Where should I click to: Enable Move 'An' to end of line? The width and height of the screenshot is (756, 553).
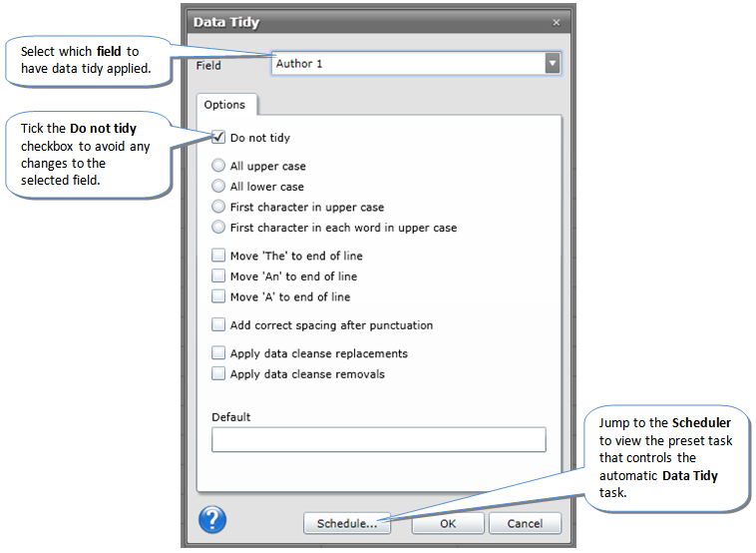(219, 276)
